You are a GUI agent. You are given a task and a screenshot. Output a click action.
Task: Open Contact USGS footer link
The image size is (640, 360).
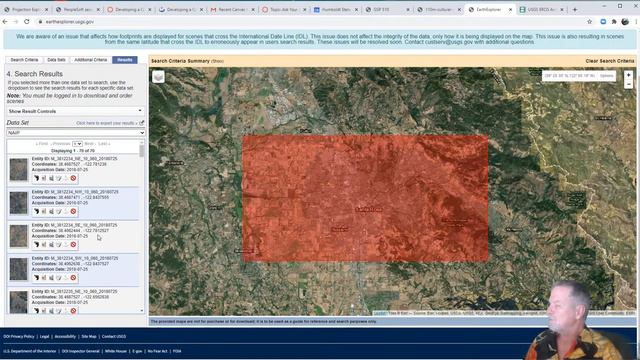click(114, 337)
